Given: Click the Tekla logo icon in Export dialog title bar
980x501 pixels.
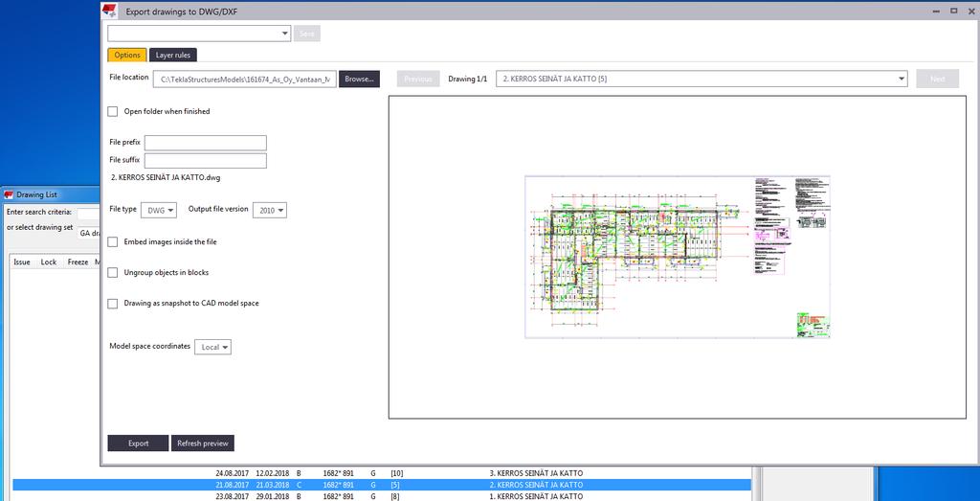Looking at the screenshot, I should tap(110, 10).
